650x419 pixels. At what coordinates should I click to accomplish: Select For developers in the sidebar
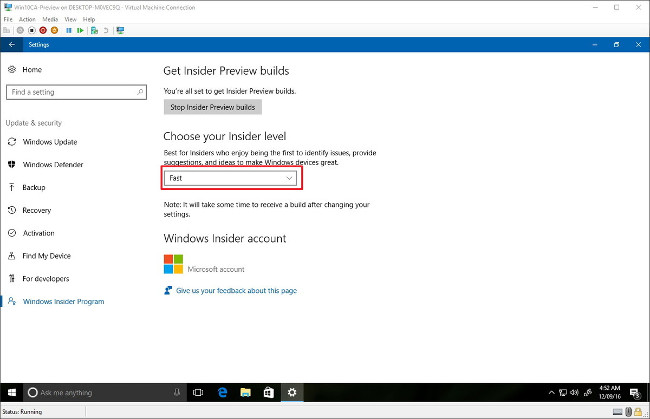point(46,279)
